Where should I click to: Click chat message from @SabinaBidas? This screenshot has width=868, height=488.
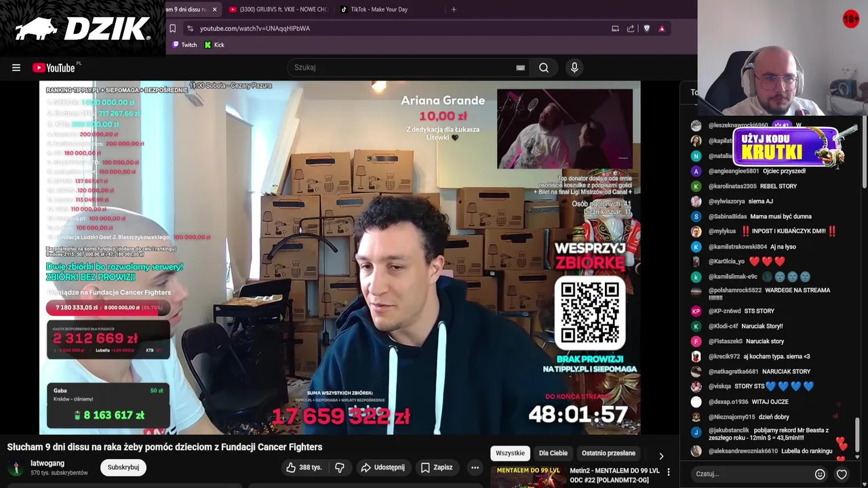pyautogui.click(x=759, y=216)
